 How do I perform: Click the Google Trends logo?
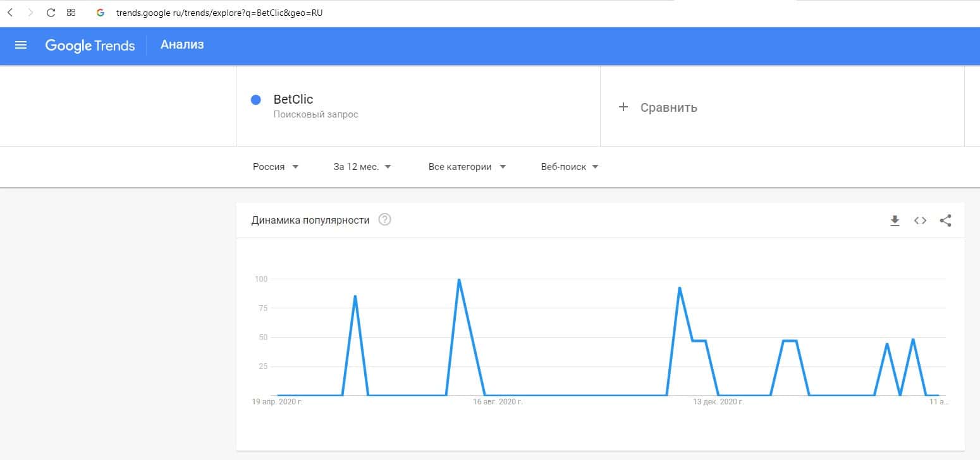point(90,45)
